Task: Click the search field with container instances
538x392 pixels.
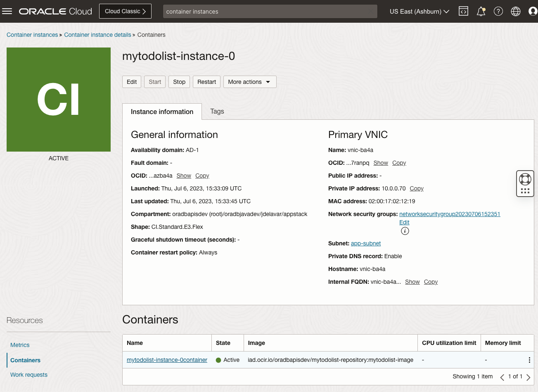Action: [x=270, y=12]
